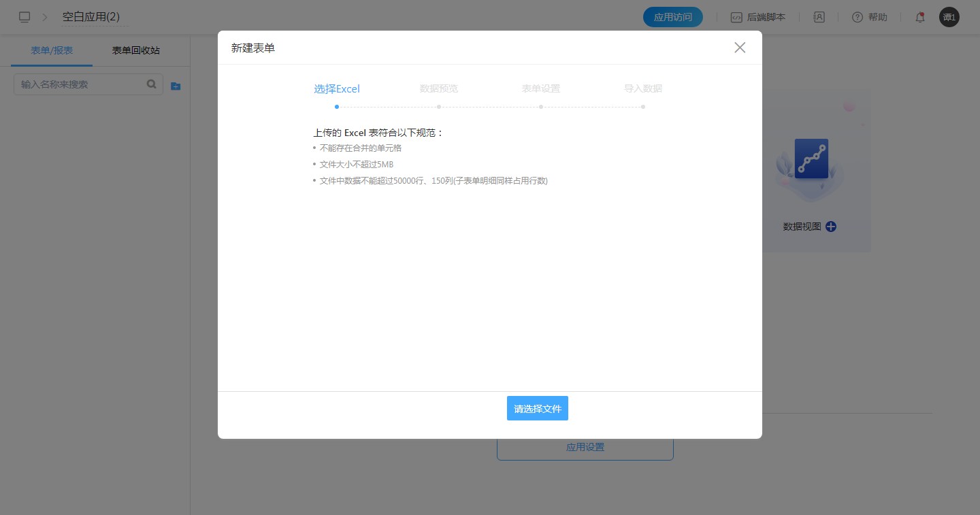Click the plus icon next to 数据视图
Screen dimensions: 980x515
(x=831, y=227)
